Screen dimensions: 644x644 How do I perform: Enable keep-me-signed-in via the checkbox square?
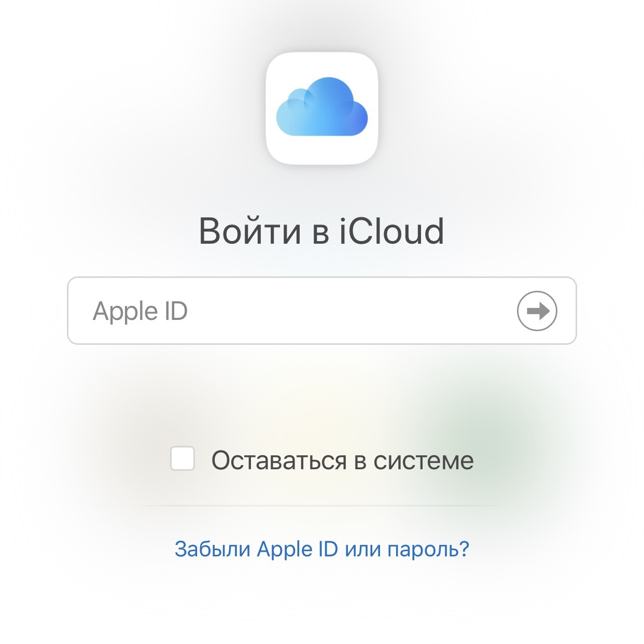[183, 458]
